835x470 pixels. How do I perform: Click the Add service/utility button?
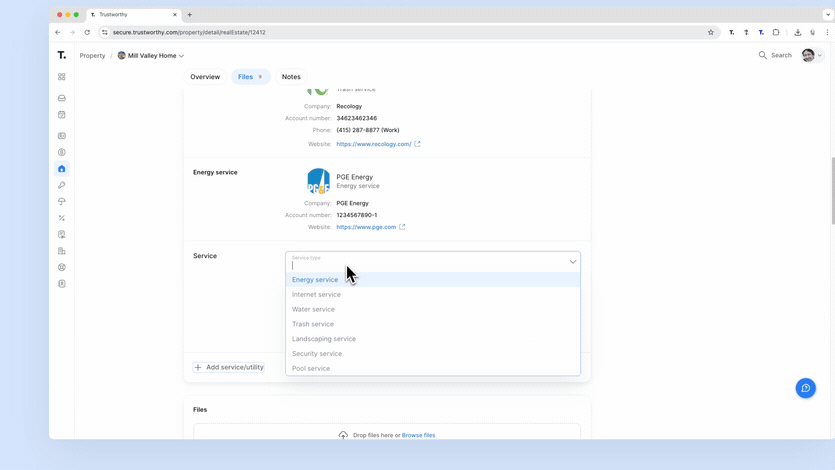click(x=229, y=367)
